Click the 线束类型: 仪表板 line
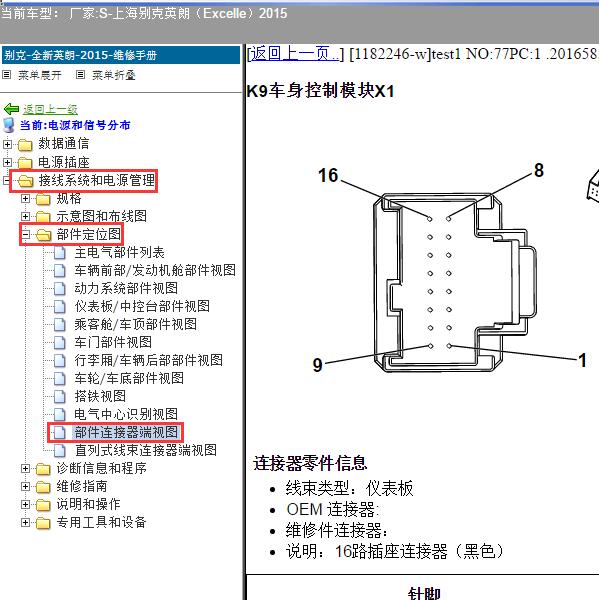The image size is (599, 600). click(x=349, y=489)
